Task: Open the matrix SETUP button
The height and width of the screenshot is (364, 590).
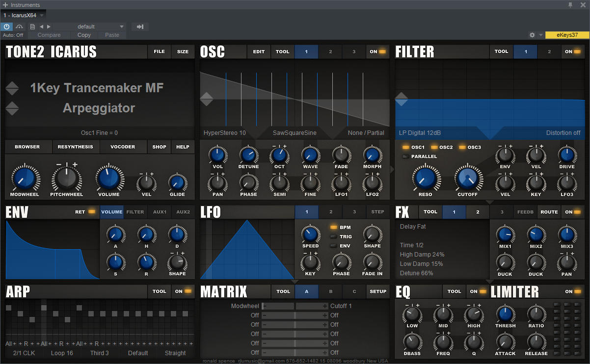Action: coord(378,291)
